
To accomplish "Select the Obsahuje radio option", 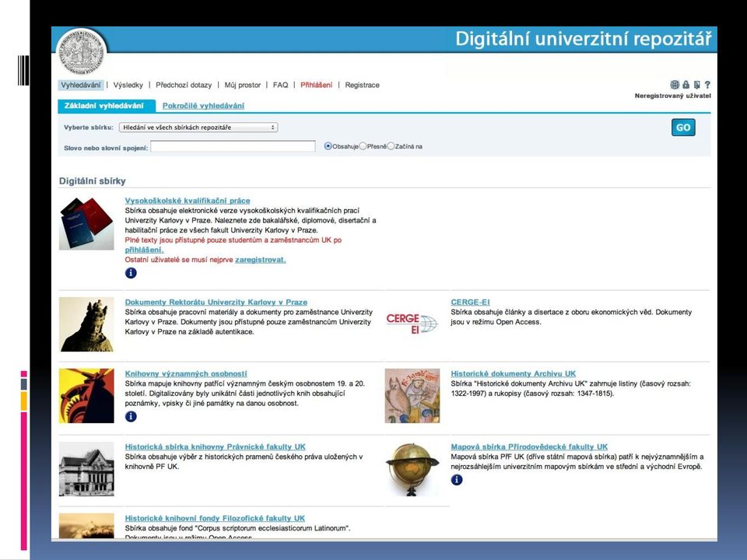I will tap(328, 146).
